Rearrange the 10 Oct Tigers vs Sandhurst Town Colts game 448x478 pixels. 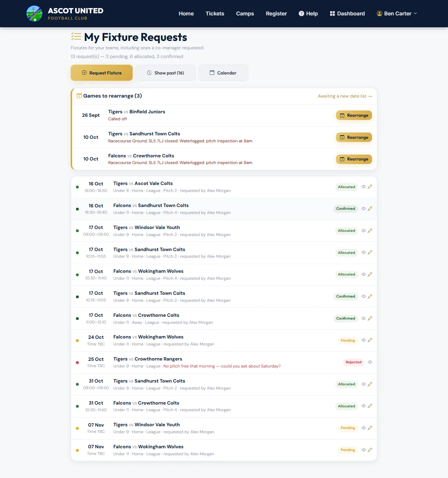pyautogui.click(x=354, y=137)
